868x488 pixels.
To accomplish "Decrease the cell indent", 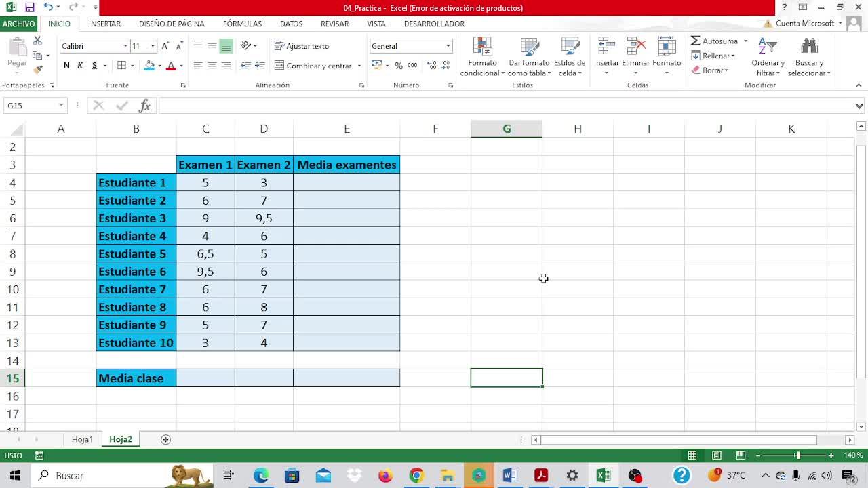I will [245, 66].
